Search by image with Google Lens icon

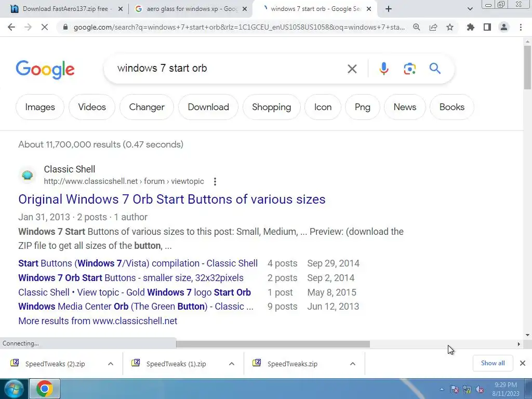tap(409, 69)
